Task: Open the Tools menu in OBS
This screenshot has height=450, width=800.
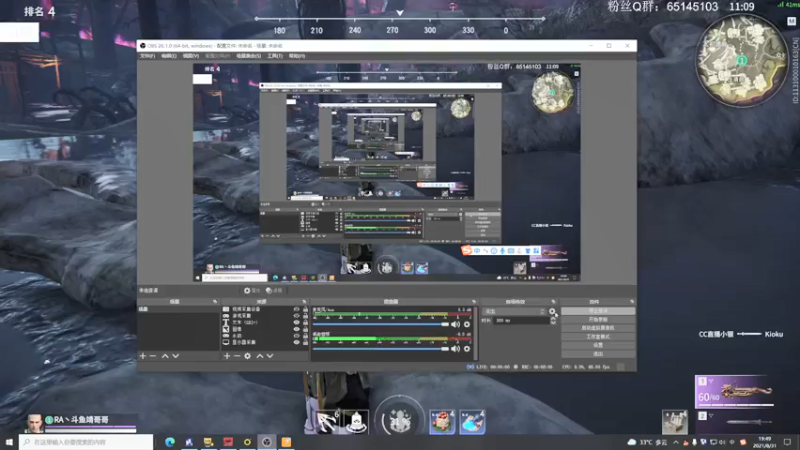Action: (274, 56)
